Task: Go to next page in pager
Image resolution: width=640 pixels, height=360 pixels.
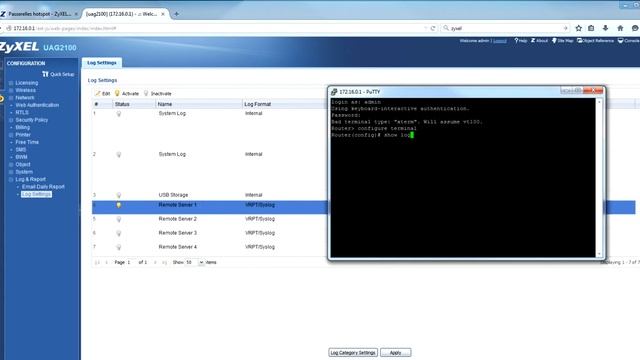Action: pos(155,262)
